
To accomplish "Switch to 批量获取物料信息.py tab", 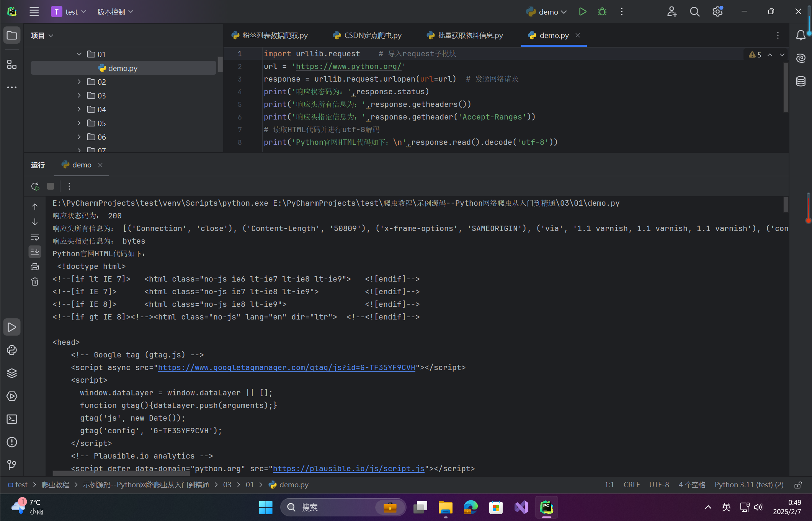I will coord(465,35).
